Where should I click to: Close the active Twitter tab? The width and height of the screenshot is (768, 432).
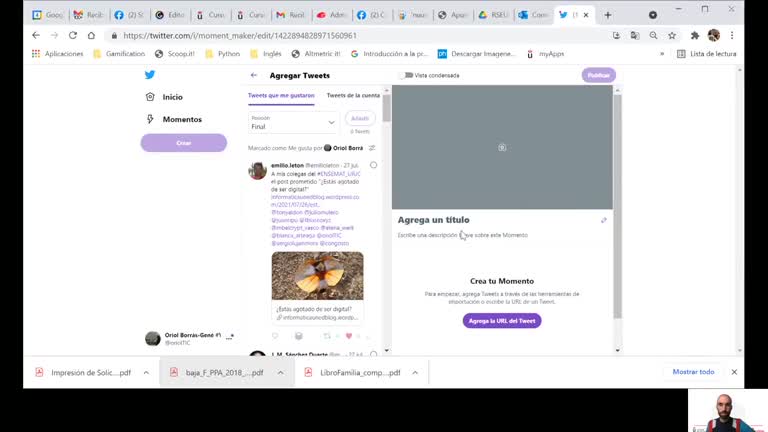[x=586, y=15]
